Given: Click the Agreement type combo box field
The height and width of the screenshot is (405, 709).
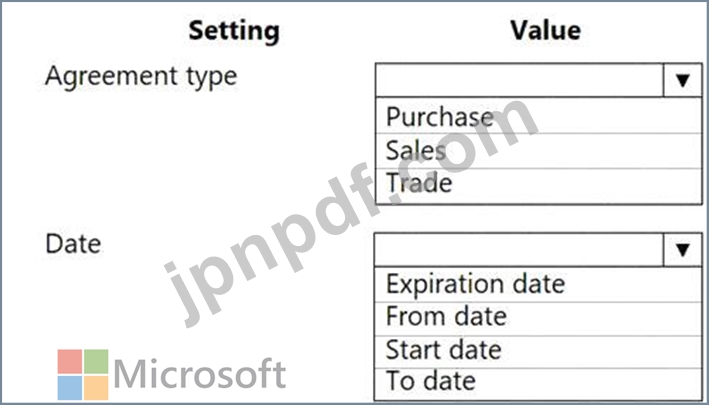Looking at the screenshot, I should (x=520, y=81).
